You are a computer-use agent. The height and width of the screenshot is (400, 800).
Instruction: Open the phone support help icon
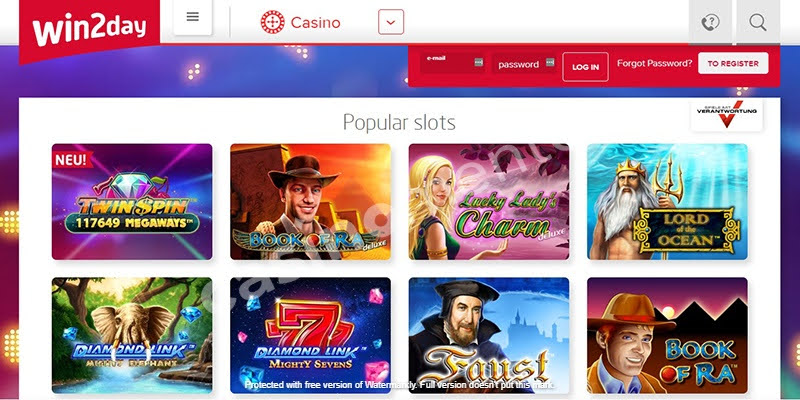pyautogui.click(x=710, y=22)
